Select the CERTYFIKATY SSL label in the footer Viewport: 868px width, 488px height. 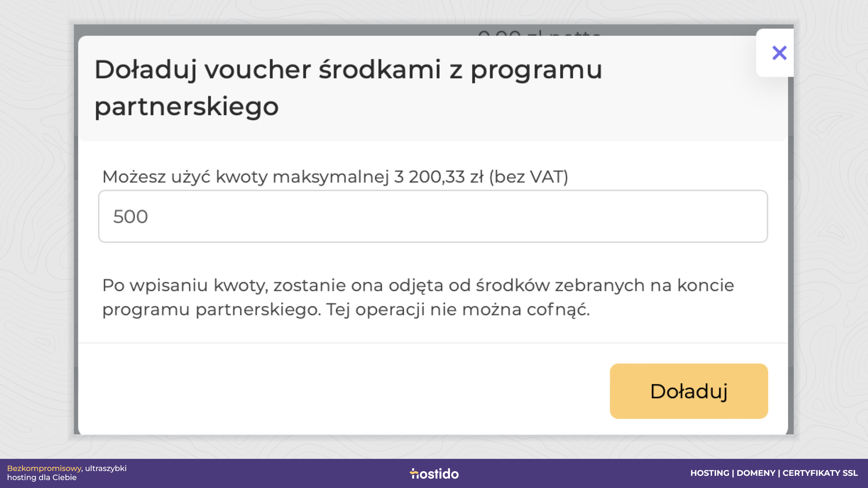(x=820, y=473)
